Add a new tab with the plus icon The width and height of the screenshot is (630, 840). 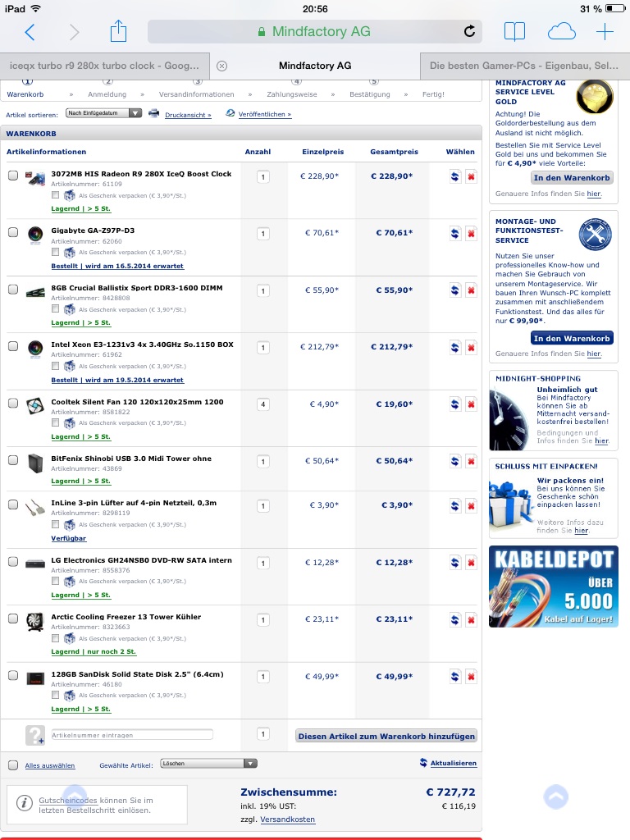point(605,32)
